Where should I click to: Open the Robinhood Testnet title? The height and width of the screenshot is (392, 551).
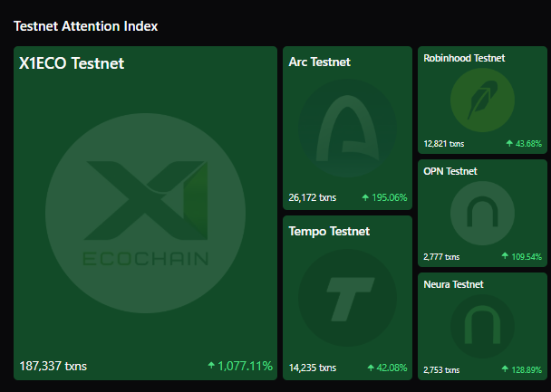[464, 58]
